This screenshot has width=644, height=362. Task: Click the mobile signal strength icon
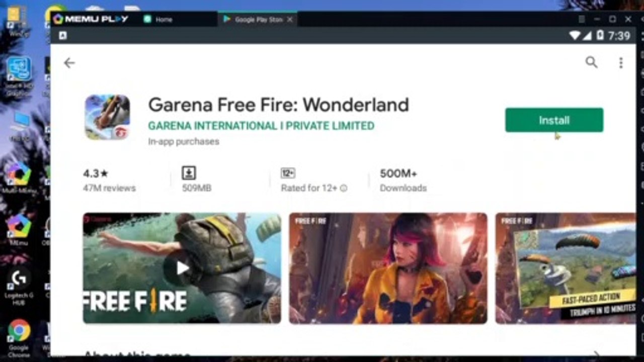point(588,36)
